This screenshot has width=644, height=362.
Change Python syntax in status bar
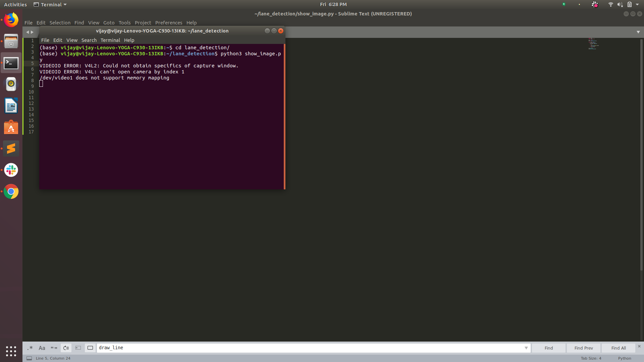pos(625,358)
